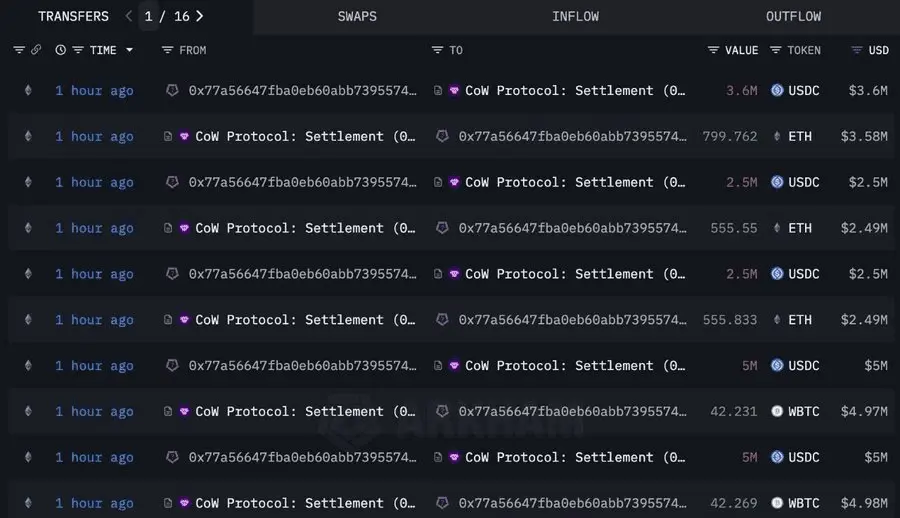Filter by VALUE column
Viewport: 900px width, 518px height.
[713, 50]
